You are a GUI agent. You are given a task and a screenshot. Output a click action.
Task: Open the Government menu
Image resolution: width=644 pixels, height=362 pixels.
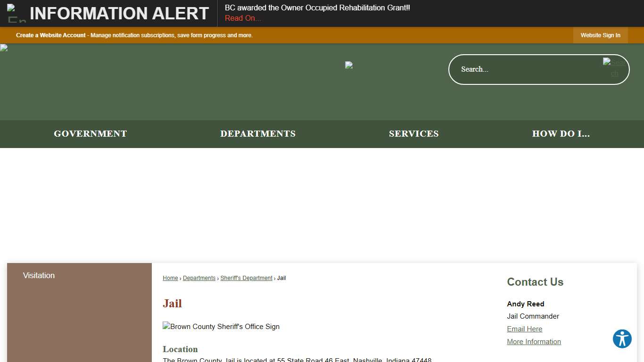coord(90,134)
